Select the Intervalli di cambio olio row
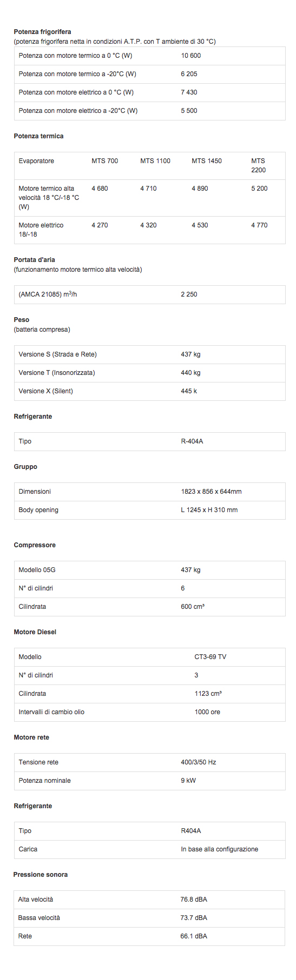This screenshot has height=980, width=296. point(149,712)
